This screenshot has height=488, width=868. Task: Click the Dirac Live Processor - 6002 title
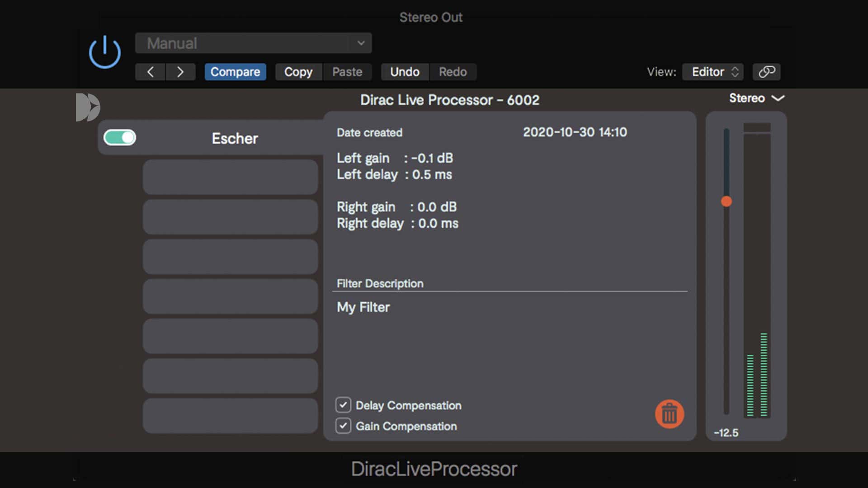(449, 100)
